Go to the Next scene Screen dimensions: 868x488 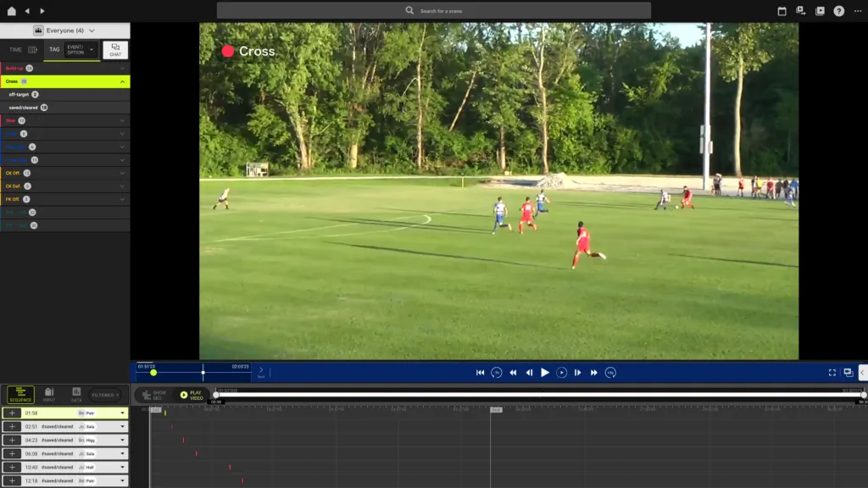pos(261,373)
